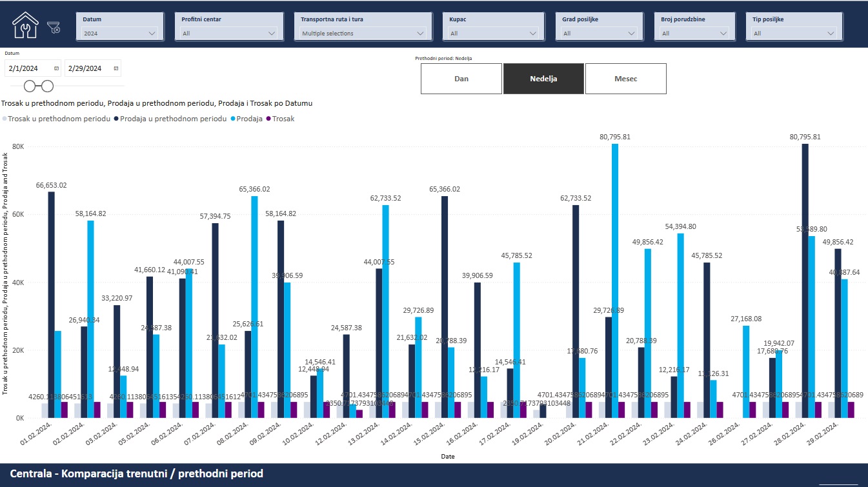Screen dimensions: 868x487
Task: Open the calendar picker for 2/1/2024 start date
Action: tap(56, 68)
